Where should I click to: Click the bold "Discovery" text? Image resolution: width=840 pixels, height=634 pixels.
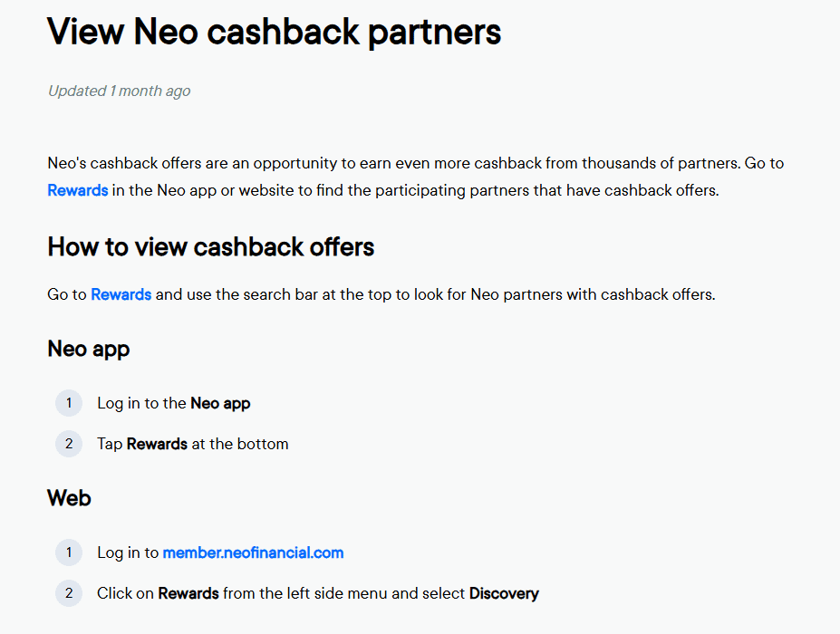504,593
